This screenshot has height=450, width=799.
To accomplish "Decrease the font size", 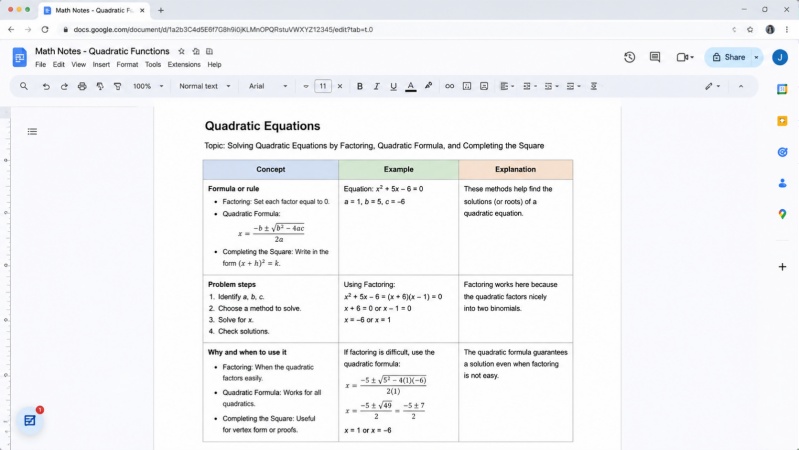I will pyautogui.click(x=306, y=86).
